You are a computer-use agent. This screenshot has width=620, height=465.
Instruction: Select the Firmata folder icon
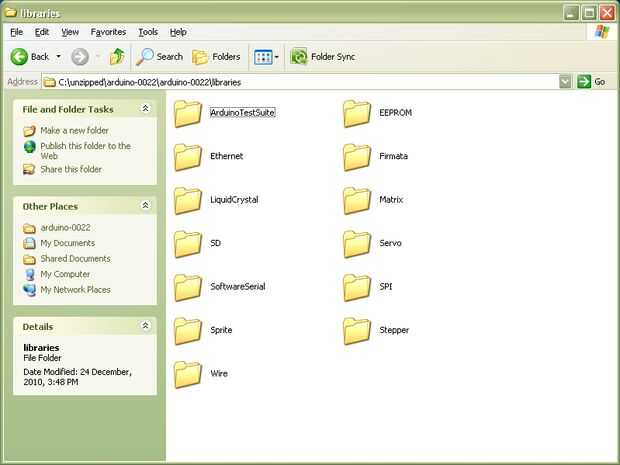357,157
